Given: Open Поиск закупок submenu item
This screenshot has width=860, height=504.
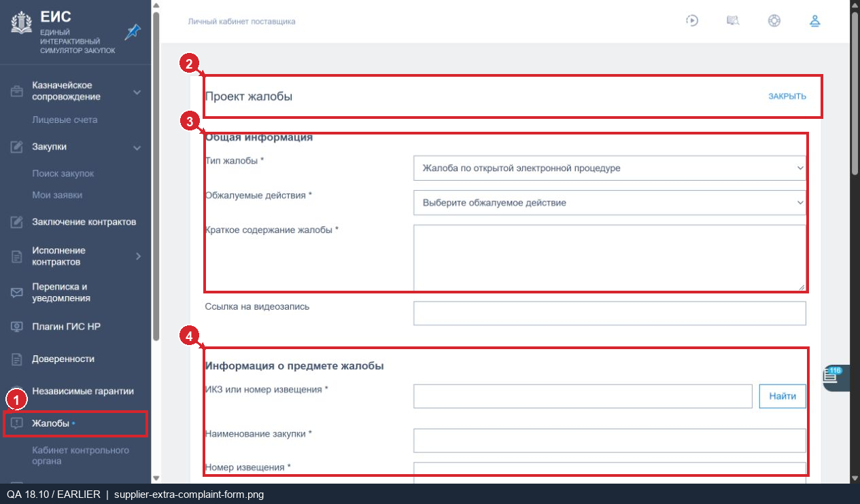Looking at the screenshot, I should (63, 173).
